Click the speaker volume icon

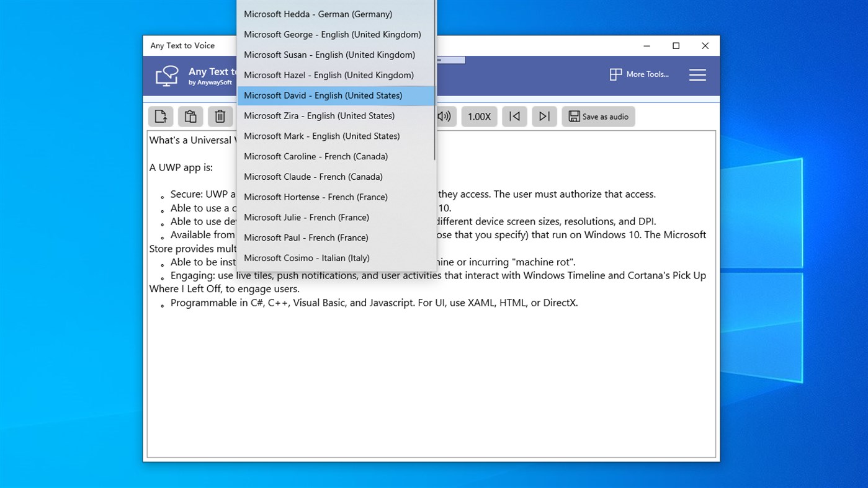(x=444, y=116)
